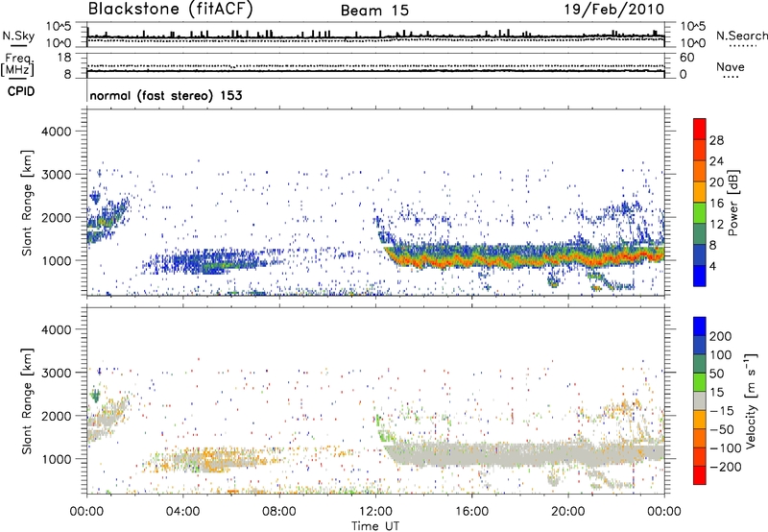Click the '12:00' time axis tick label
Screen dimensions: 768x532
(x=375, y=512)
